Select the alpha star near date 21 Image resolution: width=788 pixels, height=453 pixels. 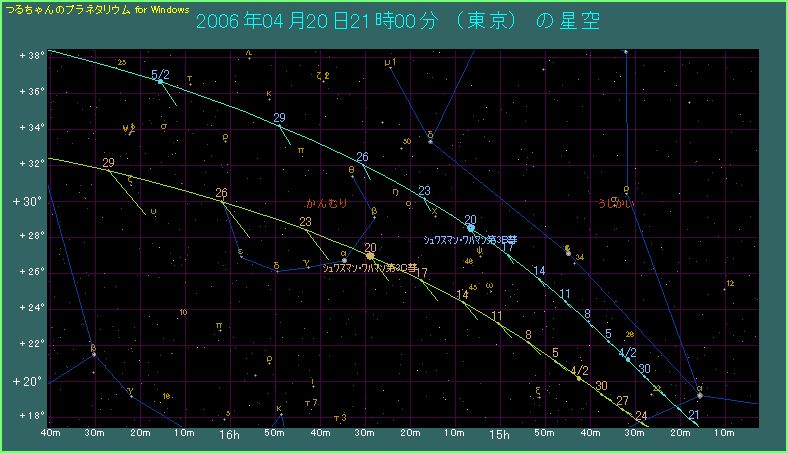pos(699,396)
